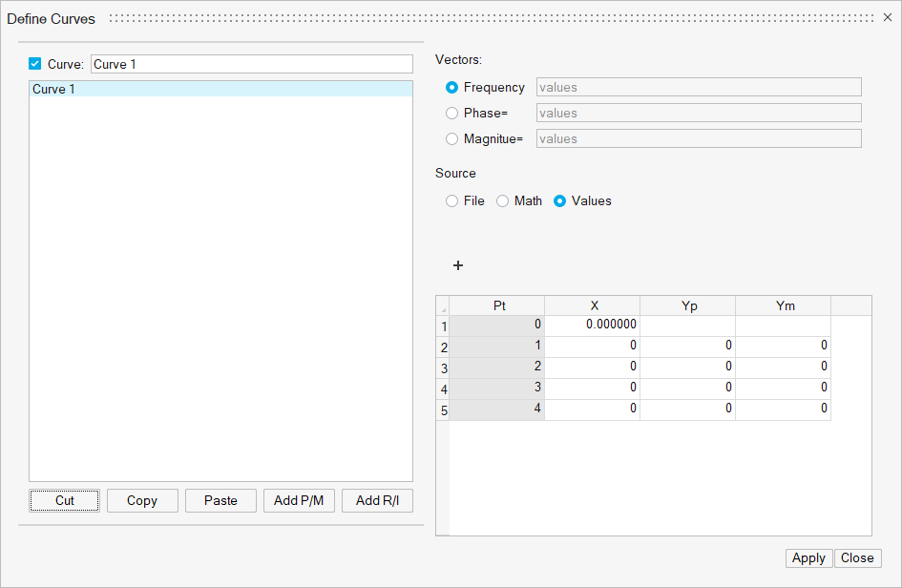Click the Paste button

pos(220,500)
